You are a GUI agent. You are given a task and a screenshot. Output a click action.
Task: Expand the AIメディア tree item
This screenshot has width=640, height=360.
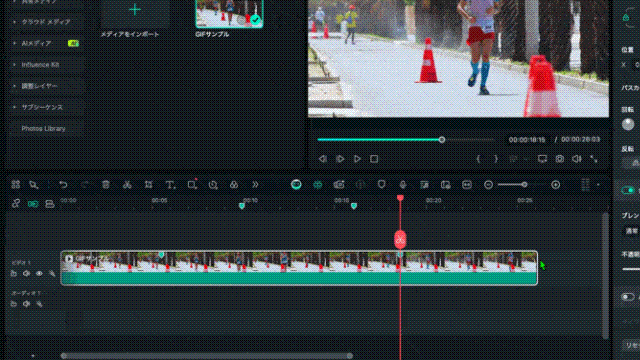[15, 43]
